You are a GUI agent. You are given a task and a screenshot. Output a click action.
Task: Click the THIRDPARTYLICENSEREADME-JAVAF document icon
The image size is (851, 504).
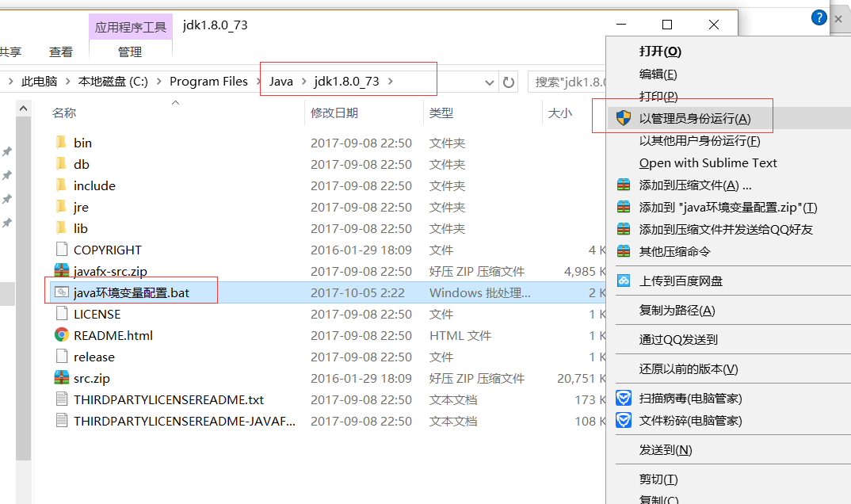pos(61,421)
